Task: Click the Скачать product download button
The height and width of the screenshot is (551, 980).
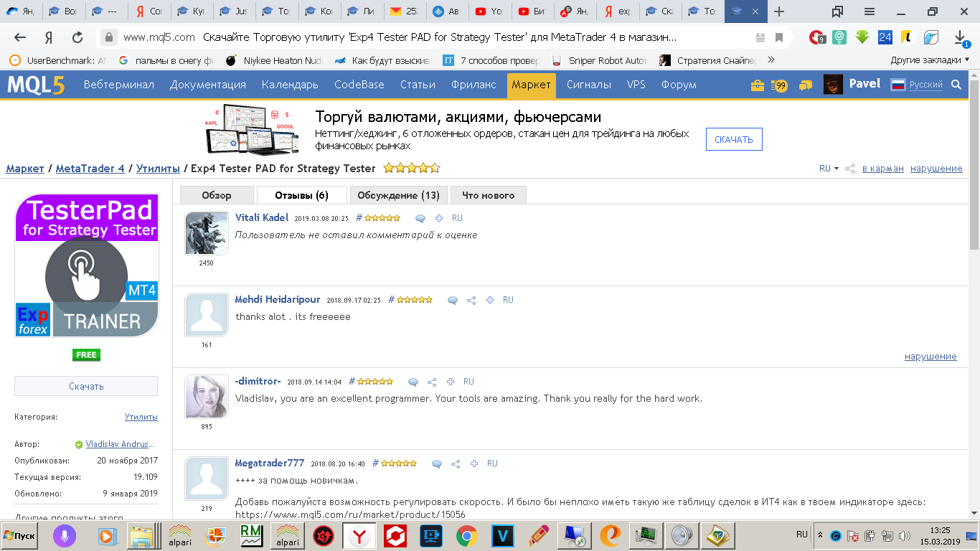Action: 86,386
